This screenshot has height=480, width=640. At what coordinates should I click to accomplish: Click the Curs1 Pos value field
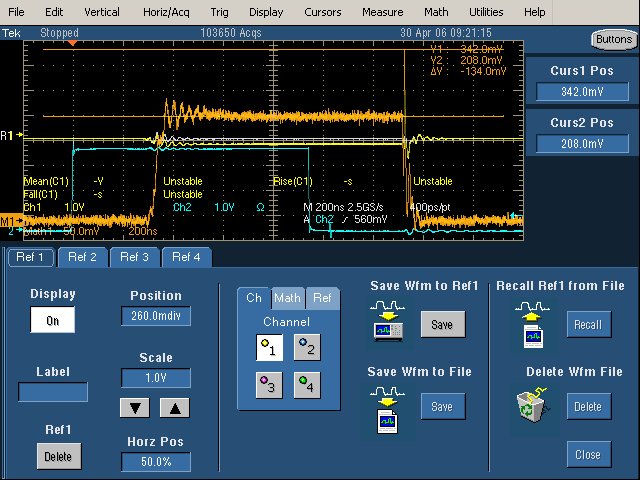[x=583, y=92]
